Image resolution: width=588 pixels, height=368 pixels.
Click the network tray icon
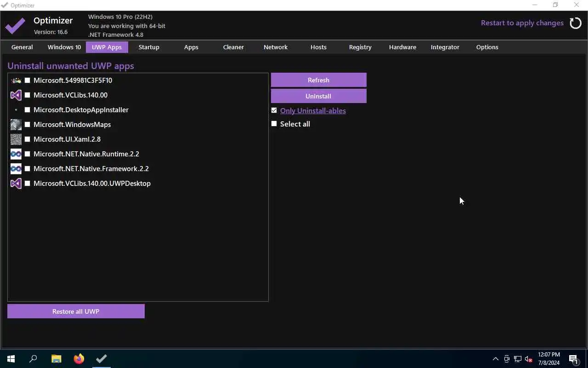click(x=518, y=359)
